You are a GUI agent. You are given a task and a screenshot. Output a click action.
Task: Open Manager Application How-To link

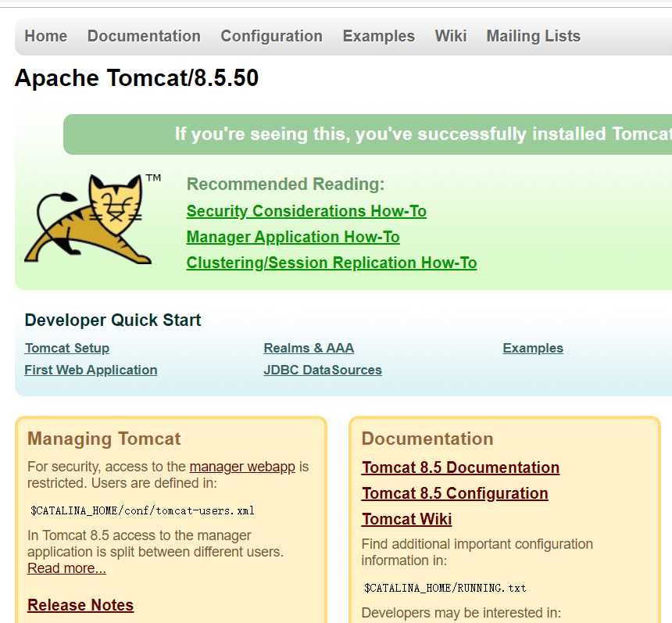click(x=293, y=237)
